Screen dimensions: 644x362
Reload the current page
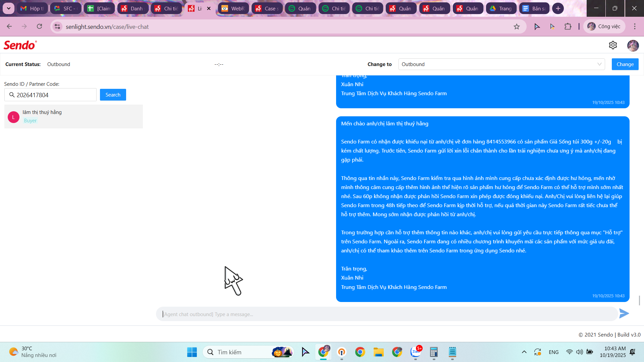40,26
